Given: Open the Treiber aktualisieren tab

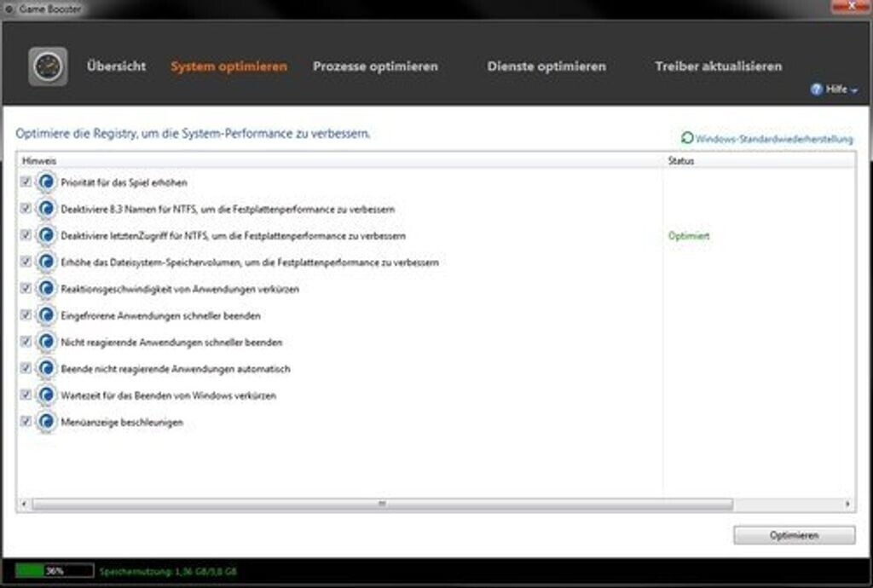Looking at the screenshot, I should coord(718,66).
